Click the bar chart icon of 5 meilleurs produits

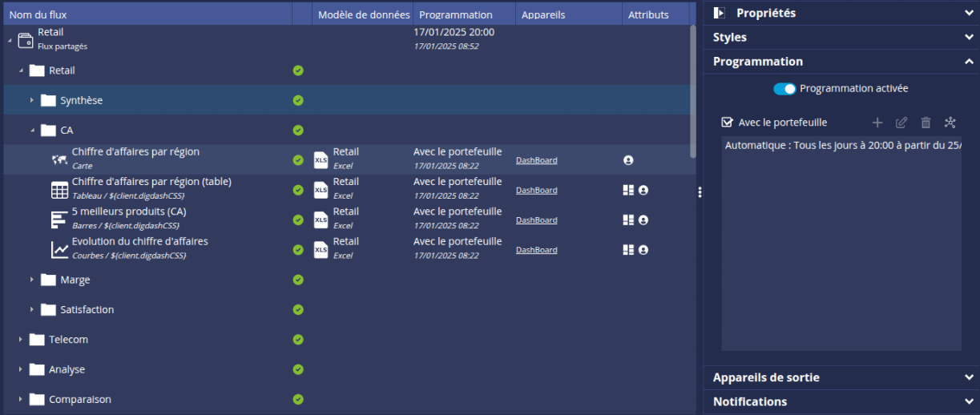point(59,220)
